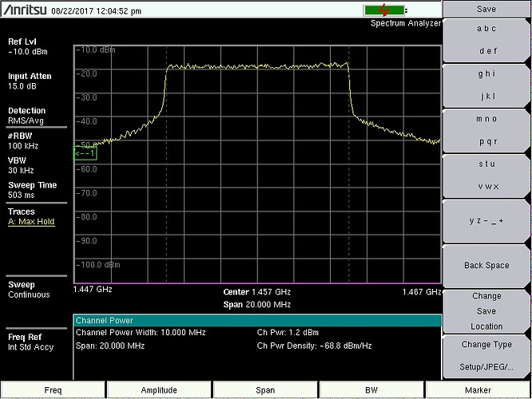Open the Marker menu
This screenshot has height=399, width=532.
[478, 389]
